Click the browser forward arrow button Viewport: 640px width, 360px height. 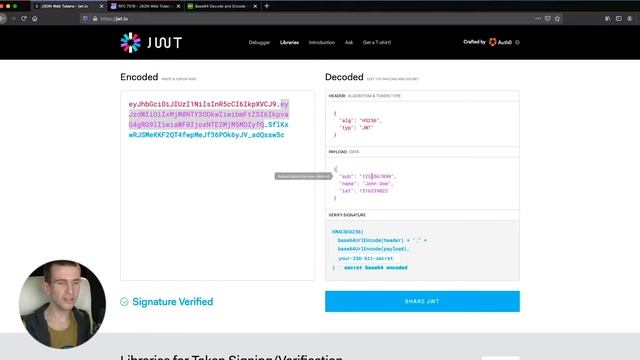point(13,18)
